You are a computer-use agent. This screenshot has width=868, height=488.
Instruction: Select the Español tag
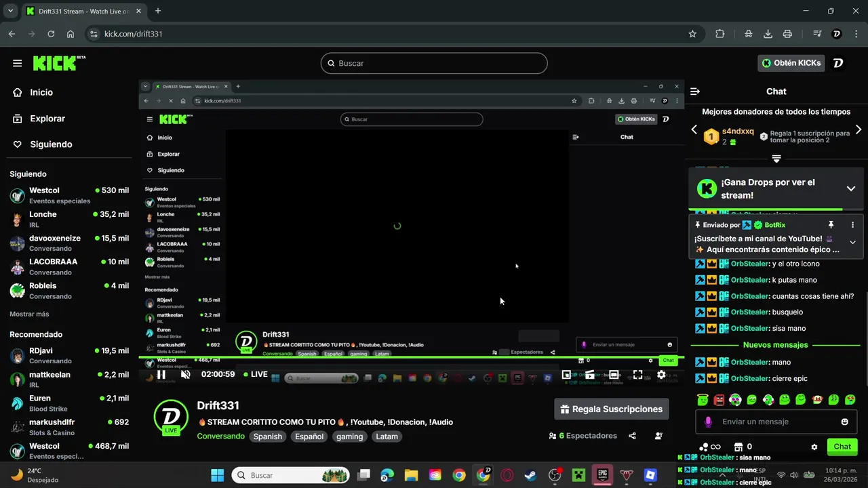tap(309, 436)
